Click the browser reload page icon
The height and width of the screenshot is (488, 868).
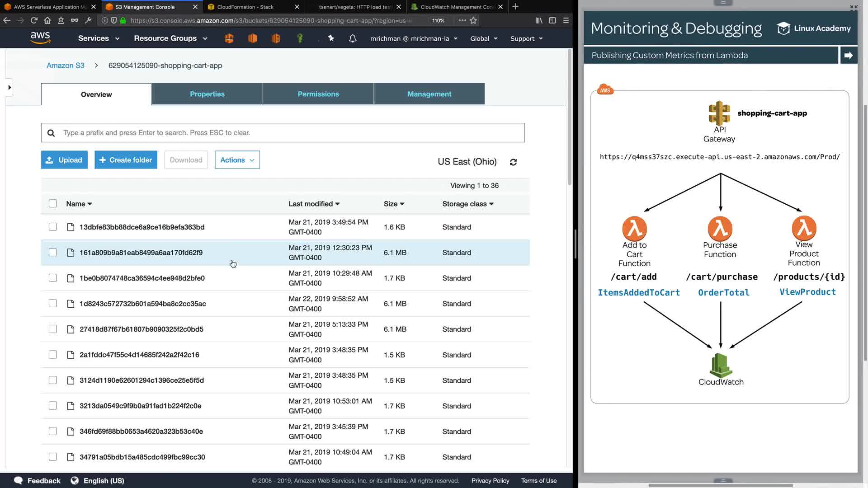pos(34,20)
